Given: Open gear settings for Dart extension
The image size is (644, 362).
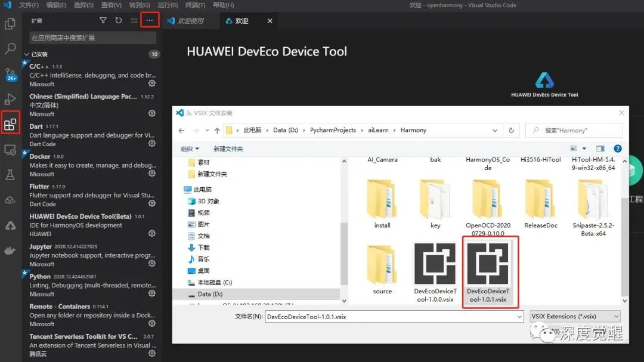Looking at the screenshot, I should [x=152, y=143].
